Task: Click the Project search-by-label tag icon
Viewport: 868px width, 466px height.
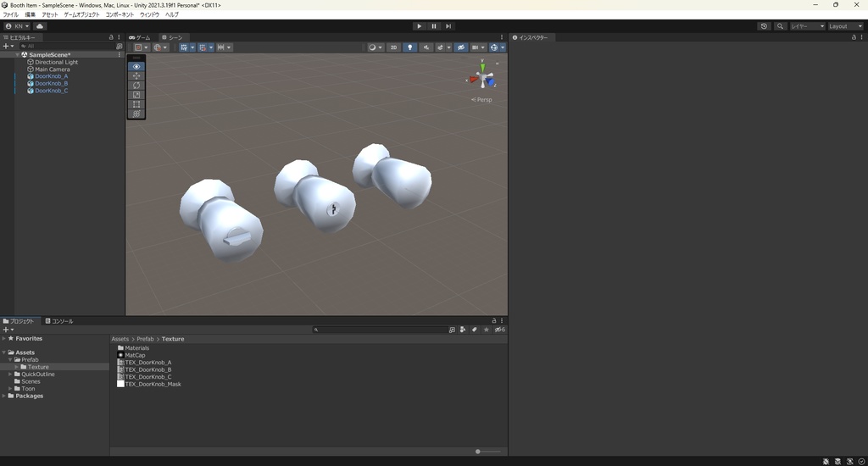Action: tap(475, 330)
